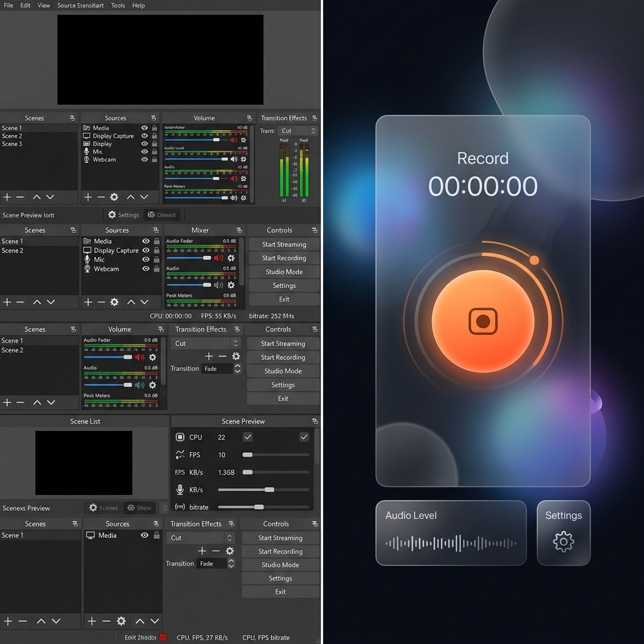The width and height of the screenshot is (644, 644).
Task: Hide the plain Display source with its eye icon
Action: [145, 144]
